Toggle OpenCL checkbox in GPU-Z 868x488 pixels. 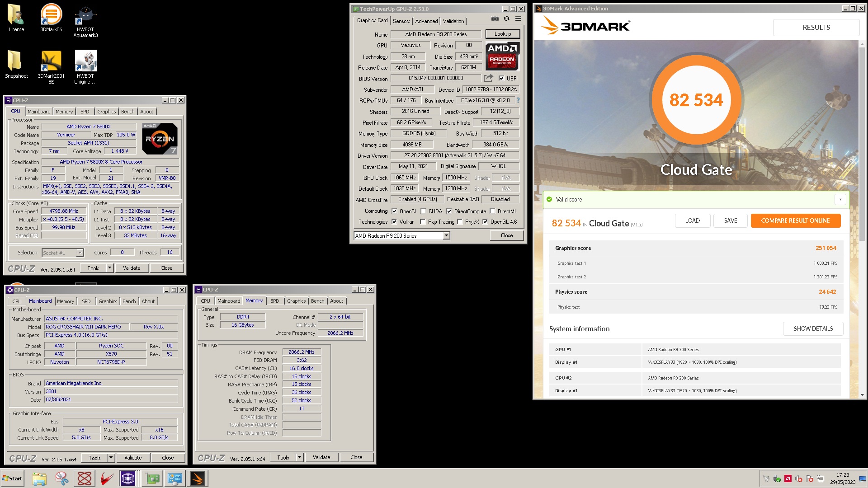pyautogui.click(x=394, y=211)
